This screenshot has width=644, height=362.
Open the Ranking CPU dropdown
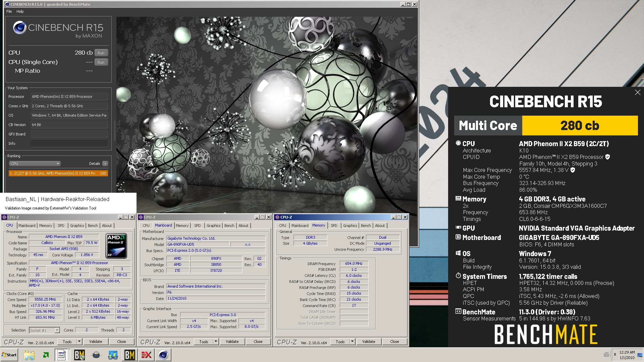(x=35, y=164)
